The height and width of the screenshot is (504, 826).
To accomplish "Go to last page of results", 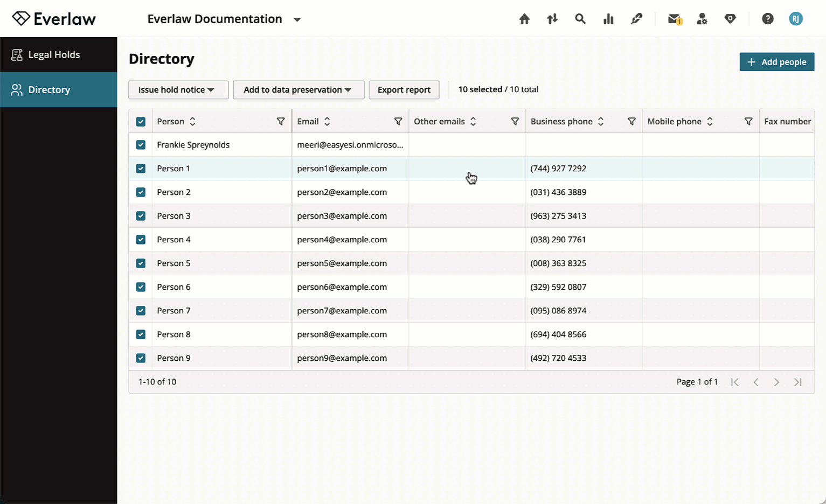I will [x=798, y=382].
